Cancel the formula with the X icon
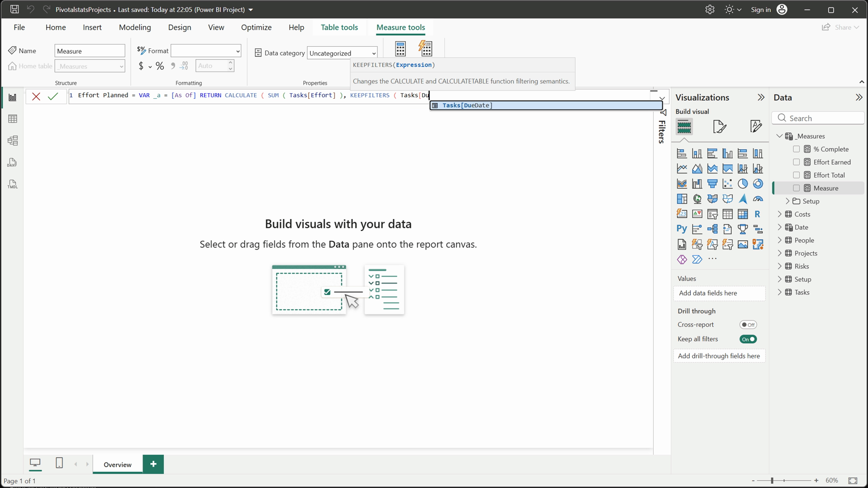868x488 pixels. click(36, 97)
